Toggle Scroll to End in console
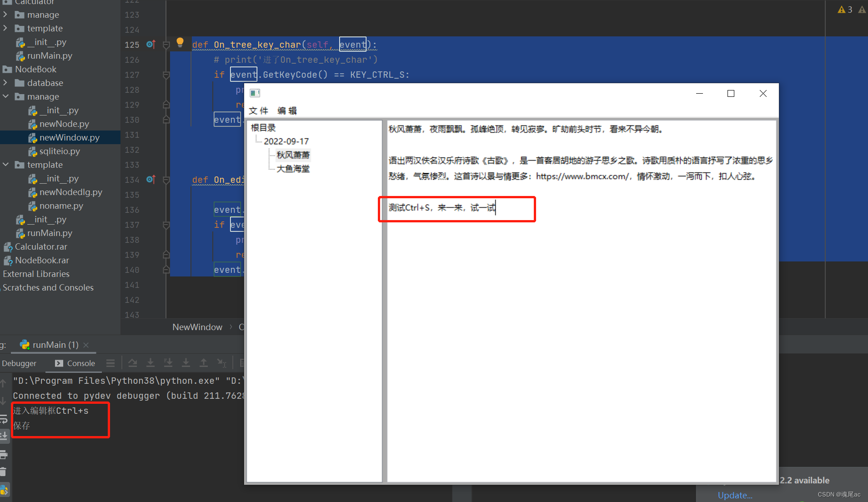 pyautogui.click(x=4, y=436)
